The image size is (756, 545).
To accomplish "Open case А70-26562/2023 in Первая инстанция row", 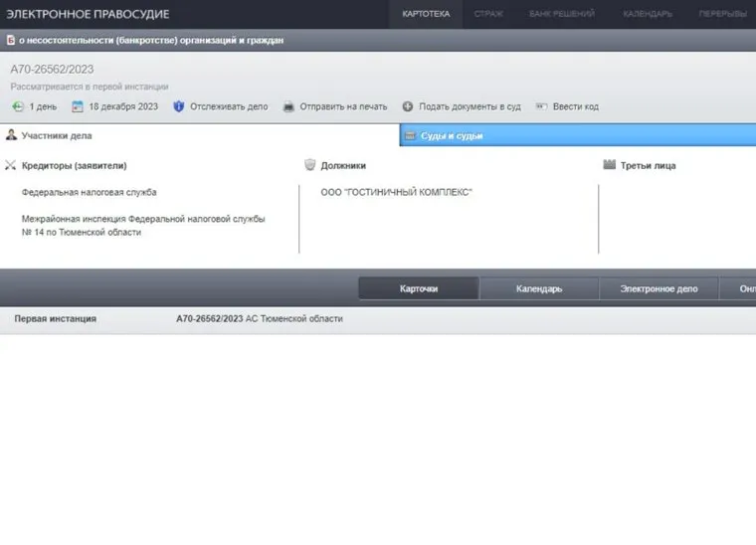I will 209,318.
